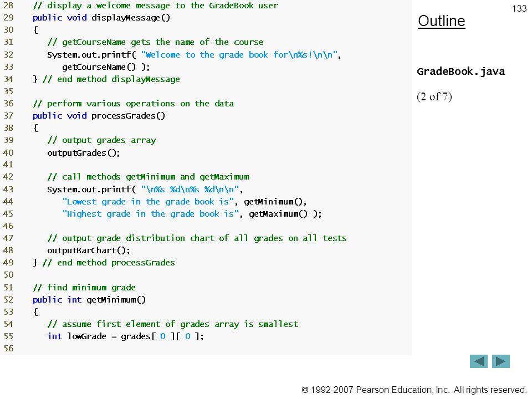This screenshot has width=532, height=399.
Task: Click comment "getCourseName gets the name of the course"
Action: pos(155,42)
